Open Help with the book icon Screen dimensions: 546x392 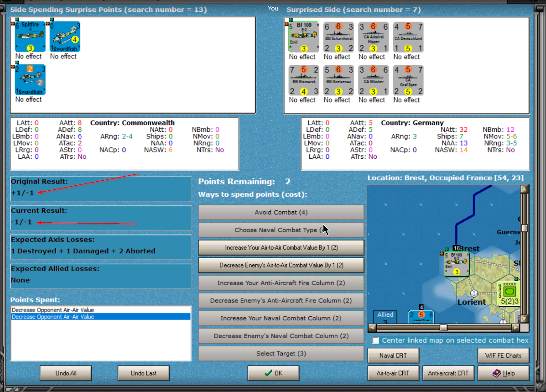pyautogui.click(x=503, y=373)
